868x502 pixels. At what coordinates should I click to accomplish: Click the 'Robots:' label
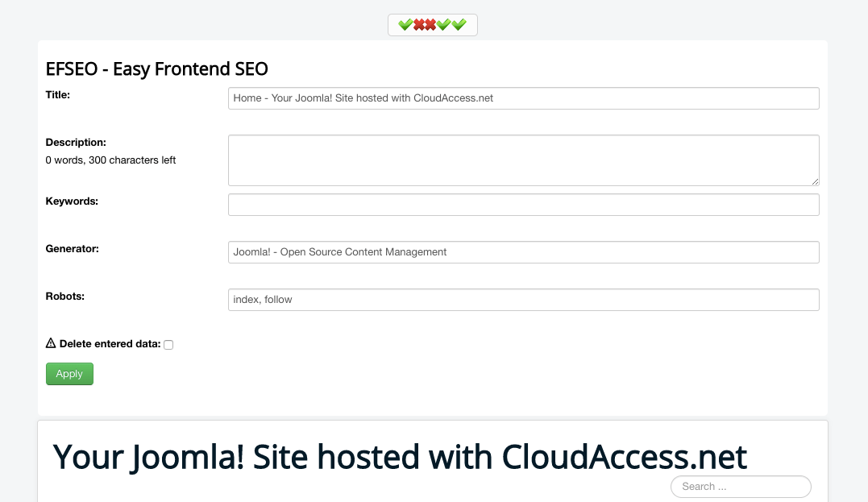click(x=64, y=296)
